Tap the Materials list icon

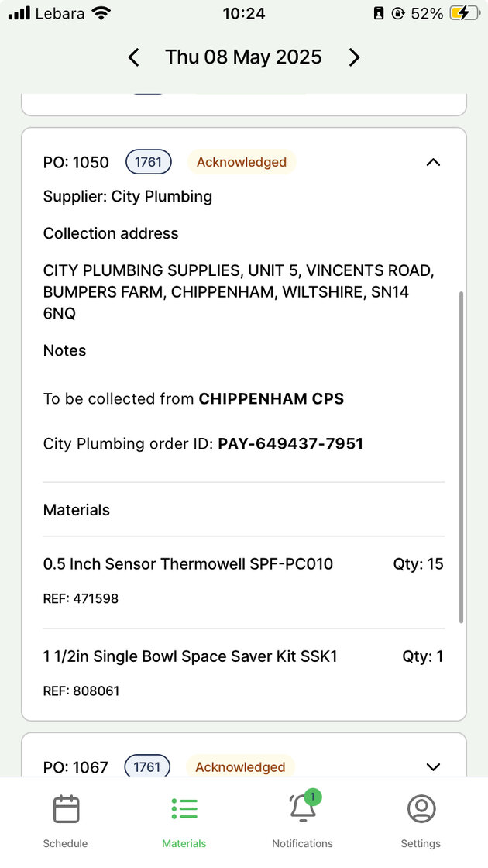coord(184,809)
